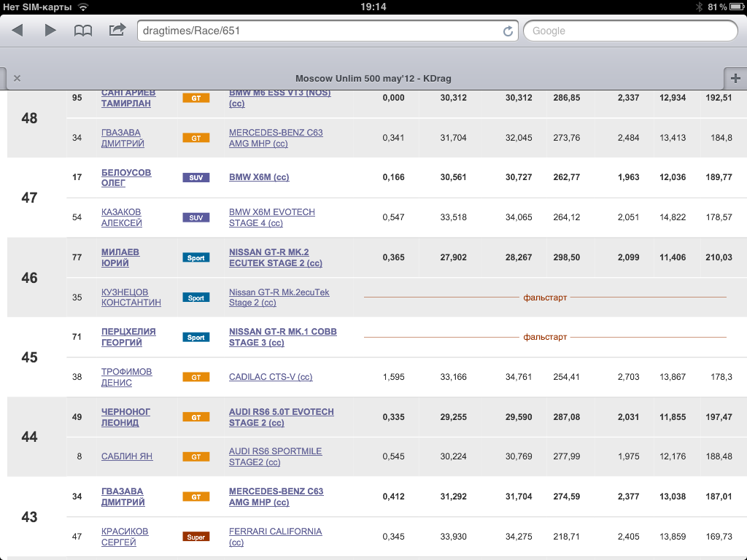Open driver МИЛАЕВ ЮРИЙ link
Image resolution: width=747 pixels, height=560 pixels.
[x=120, y=257]
